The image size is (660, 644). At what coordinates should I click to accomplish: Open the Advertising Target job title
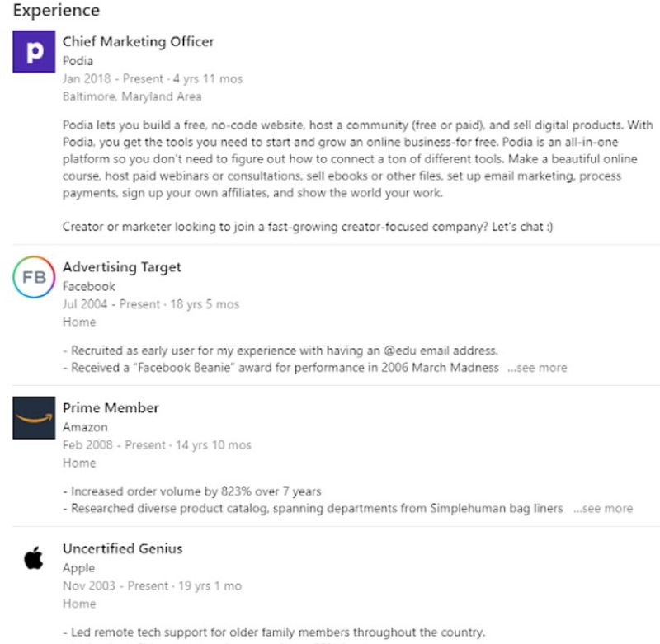121,267
